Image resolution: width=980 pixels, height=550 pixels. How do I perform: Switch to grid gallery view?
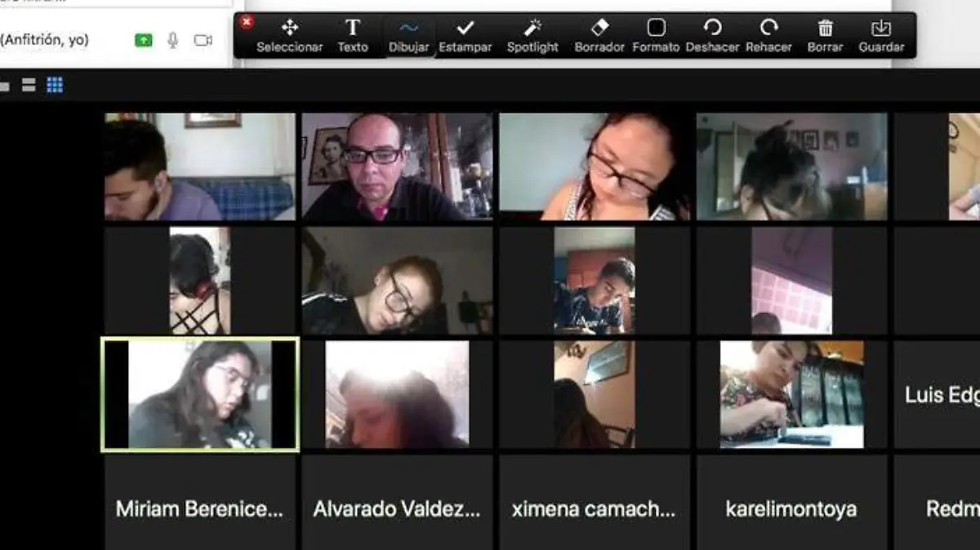[55, 85]
